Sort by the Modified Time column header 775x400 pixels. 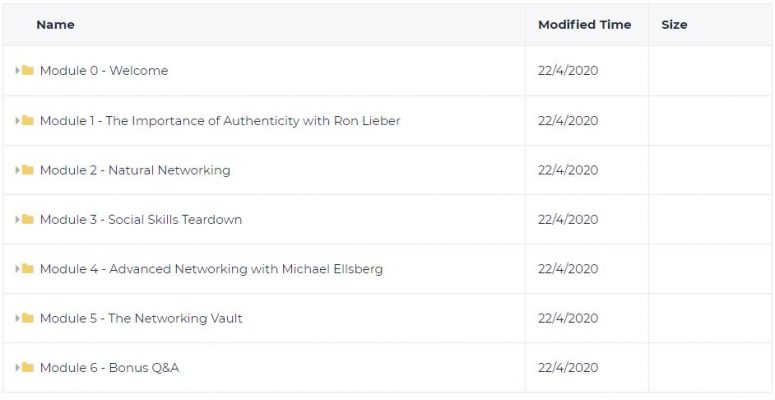[x=585, y=25]
